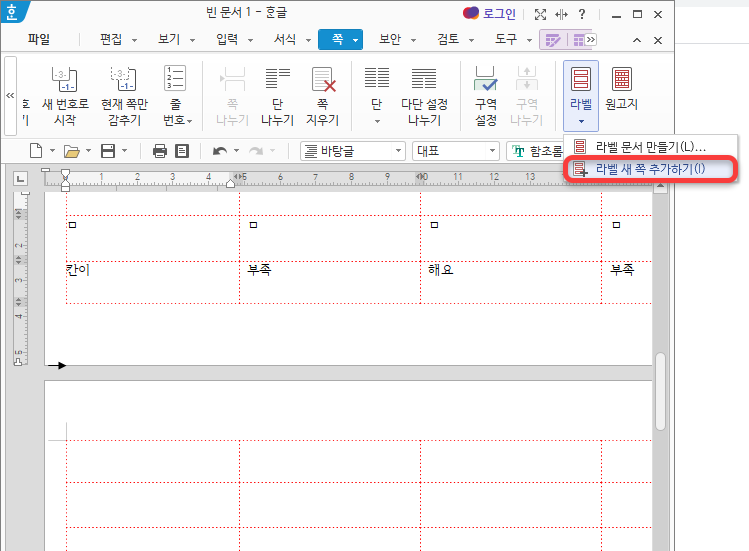Screen dimensions: 749x551
Task: Choose 라벨 문서 만들기(L)... menu entry
Action: pyautogui.click(x=650, y=147)
